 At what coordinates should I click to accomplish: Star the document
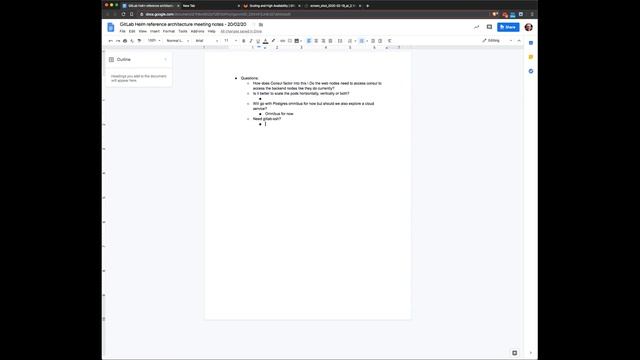(253, 24)
